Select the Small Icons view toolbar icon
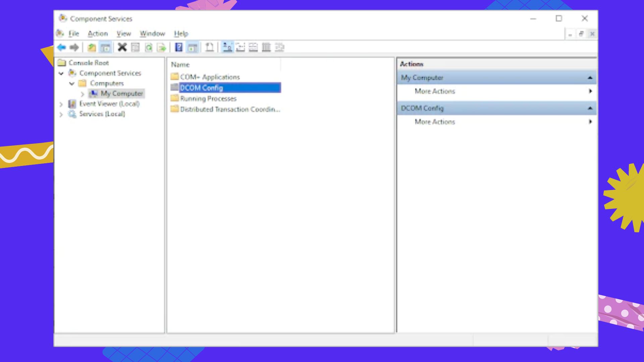Viewport: 644px width, 362px height. 240,47
